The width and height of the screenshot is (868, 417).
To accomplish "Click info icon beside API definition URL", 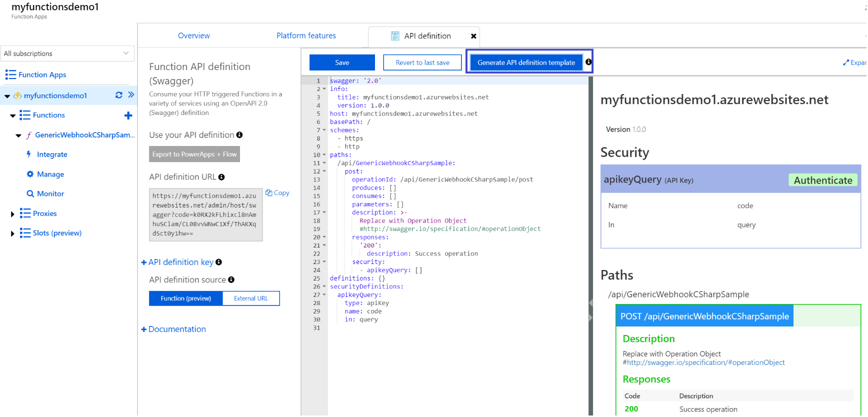I will point(221,177).
